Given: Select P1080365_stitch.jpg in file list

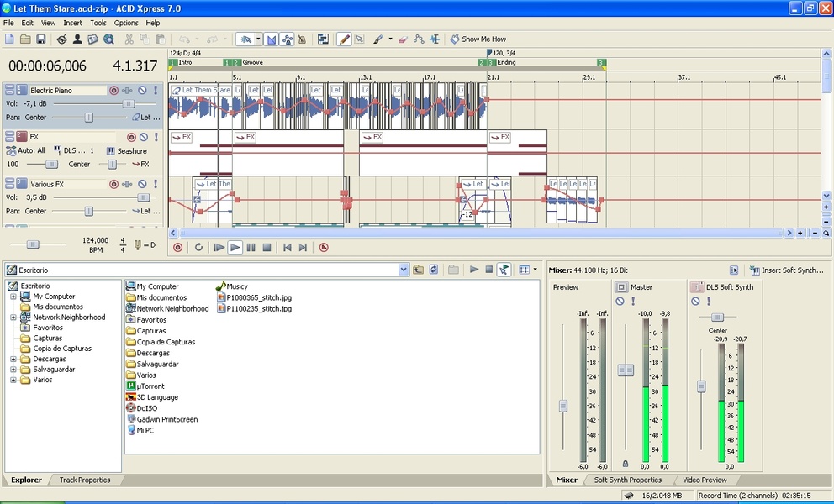Looking at the screenshot, I should click(254, 297).
